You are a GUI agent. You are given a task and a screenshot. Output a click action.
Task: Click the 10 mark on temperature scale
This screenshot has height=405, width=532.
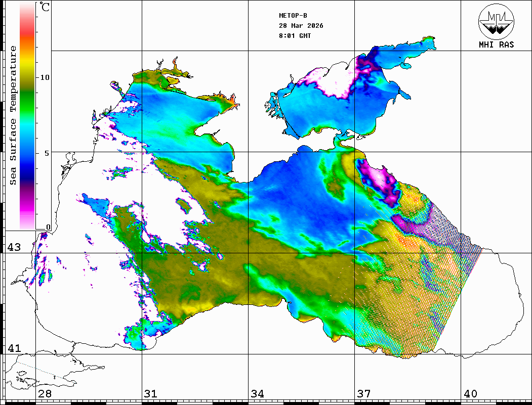point(45,77)
